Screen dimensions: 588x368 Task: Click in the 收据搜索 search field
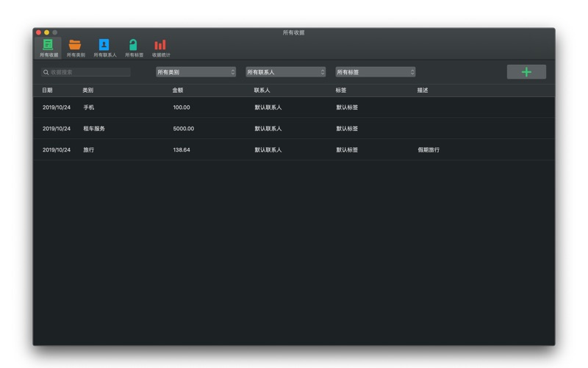88,72
